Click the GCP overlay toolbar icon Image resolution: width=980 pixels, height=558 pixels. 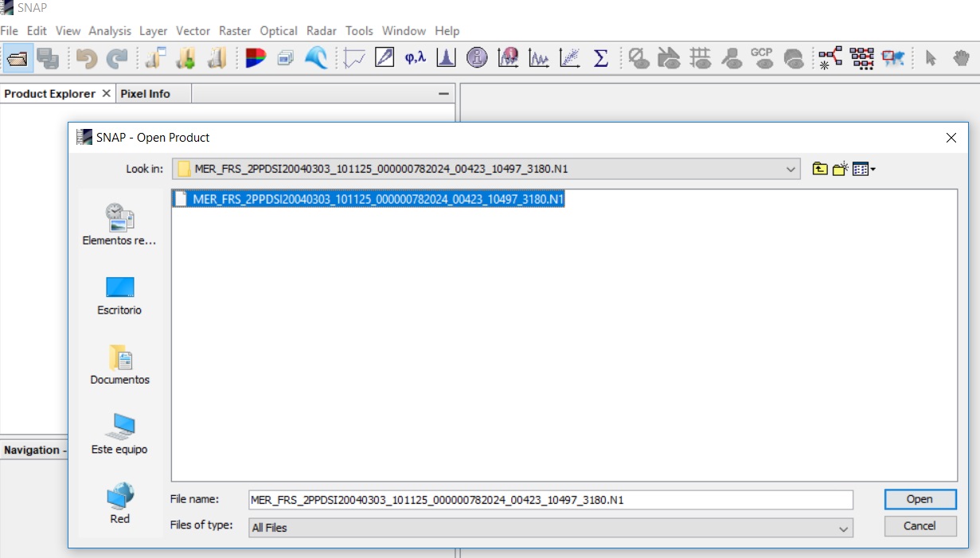click(x=762, y=58)
